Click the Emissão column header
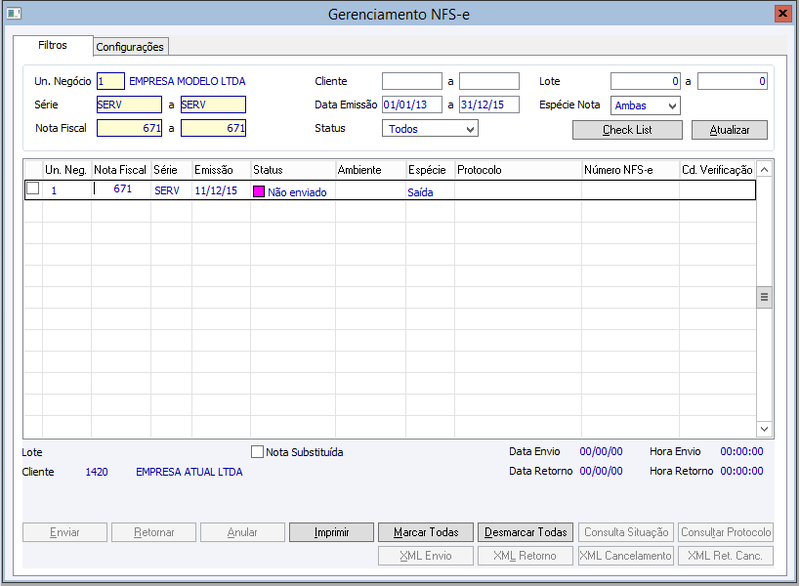The image size is (800, 586). click(221, 170)
